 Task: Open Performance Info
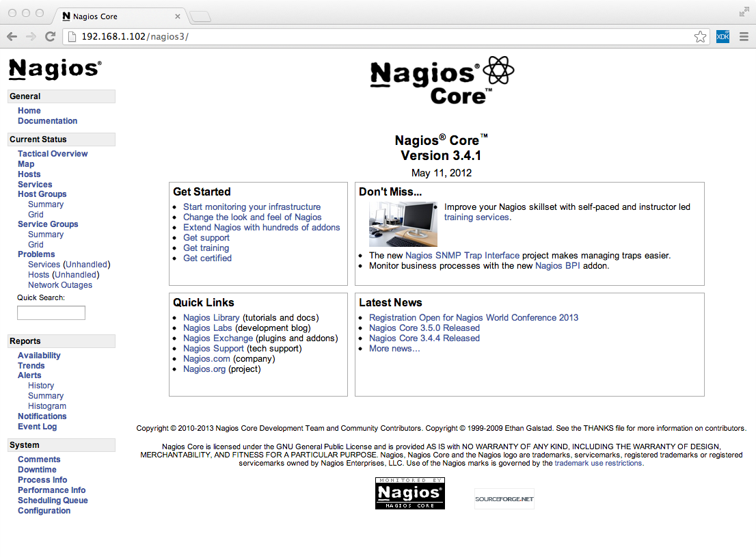click(51, 490)
